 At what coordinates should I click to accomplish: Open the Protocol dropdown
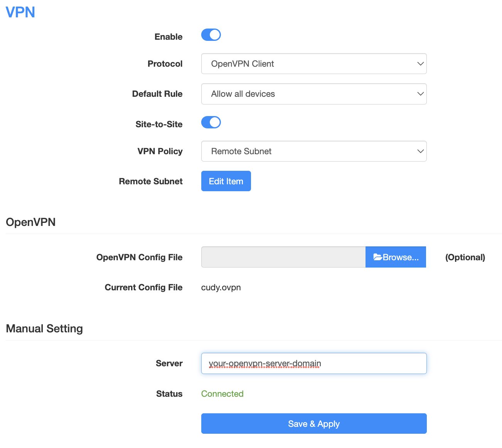(314, 64)
